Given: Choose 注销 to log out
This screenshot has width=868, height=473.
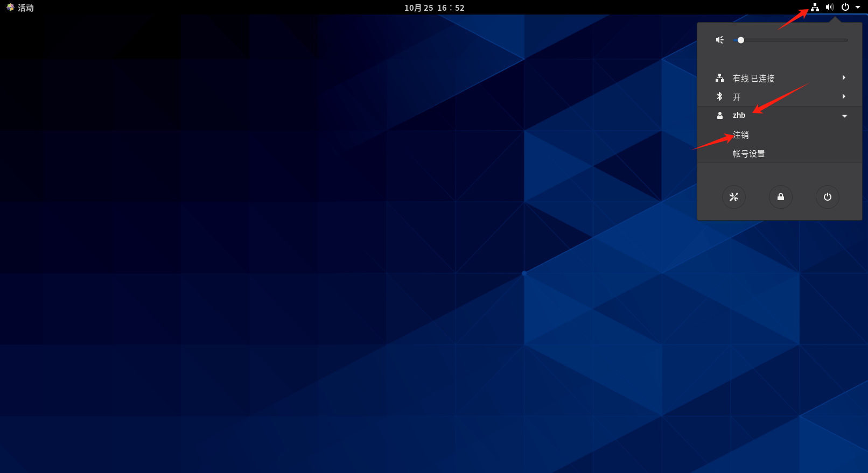Looking at the screenshot, I should point(741,135).
